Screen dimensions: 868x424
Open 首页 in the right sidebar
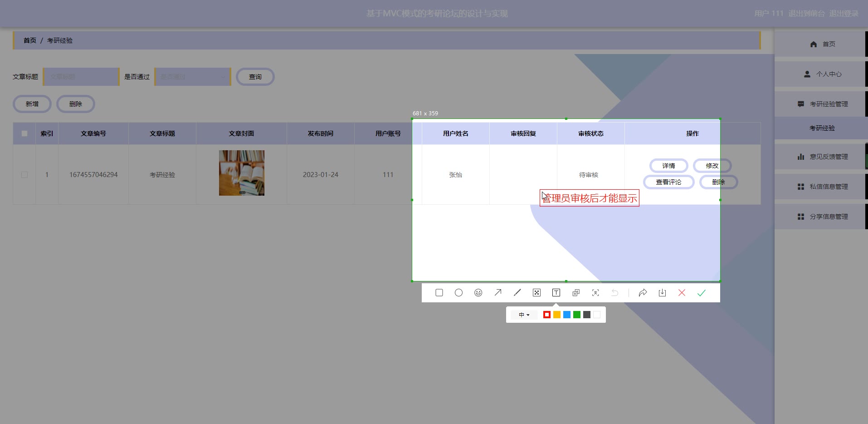pyautogui.click(x=820, y=44)
